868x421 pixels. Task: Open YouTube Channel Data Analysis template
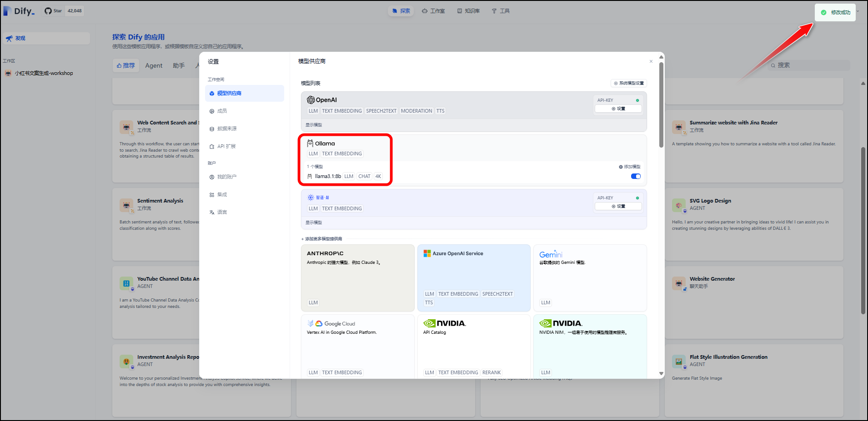(156, 302)
